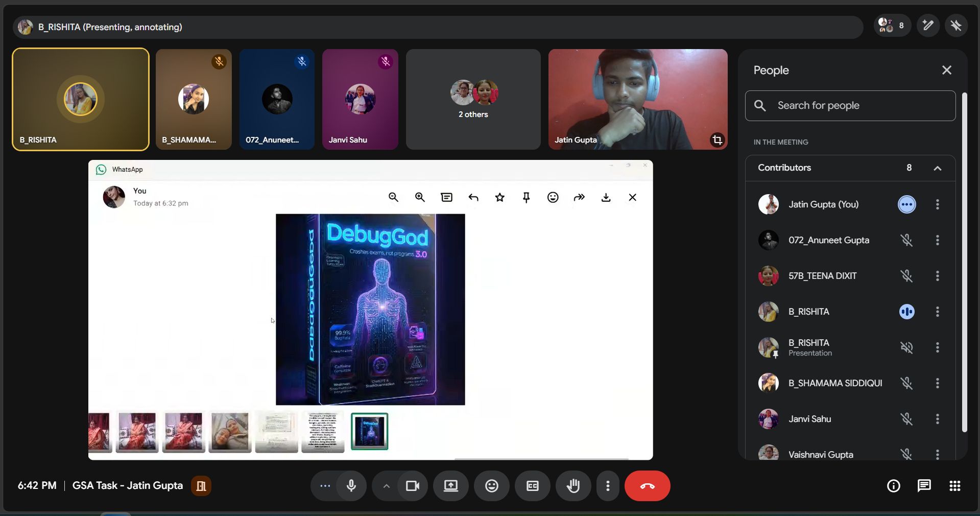Open activities grid menu
The width and height of the screenshot is (980, 516).
click(x=955, y=486)
